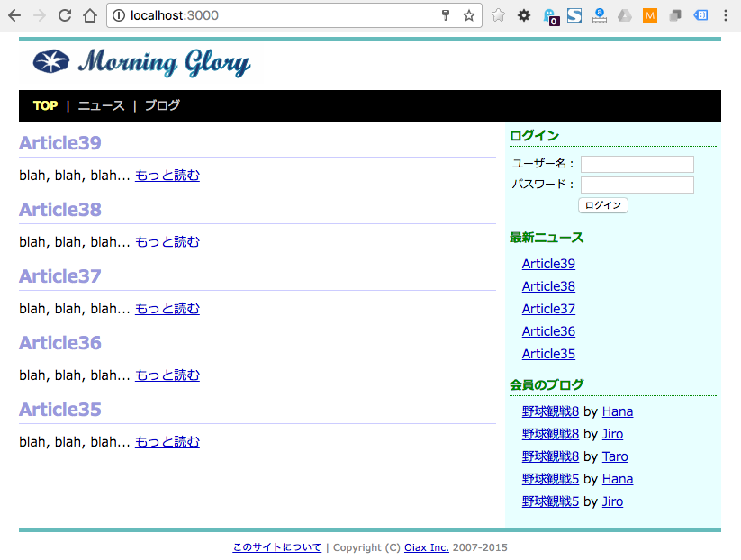Viewport: 741px width, 560px height.
Task: Click Hana author link beside first 野球観戦8
Action: tap(617, 411)
